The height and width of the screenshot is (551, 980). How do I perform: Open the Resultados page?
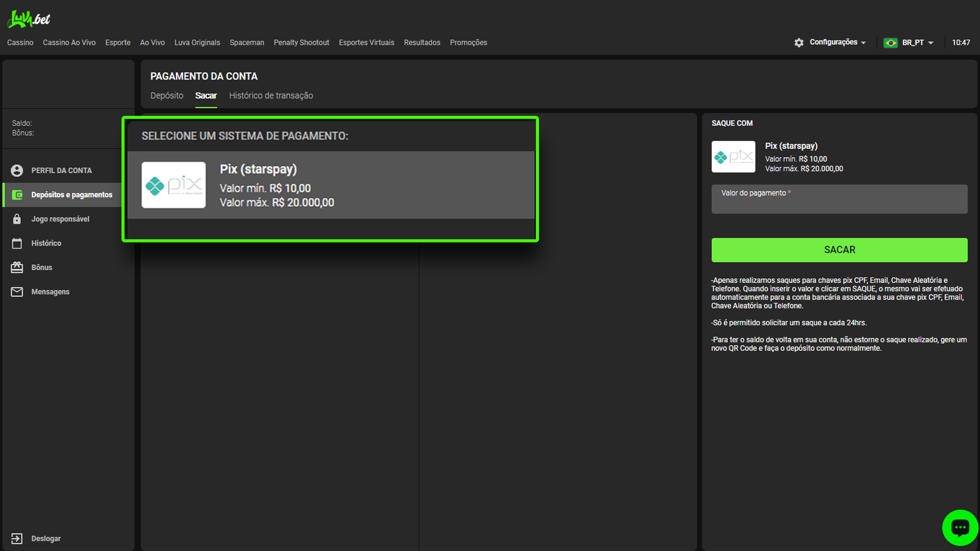422,43
